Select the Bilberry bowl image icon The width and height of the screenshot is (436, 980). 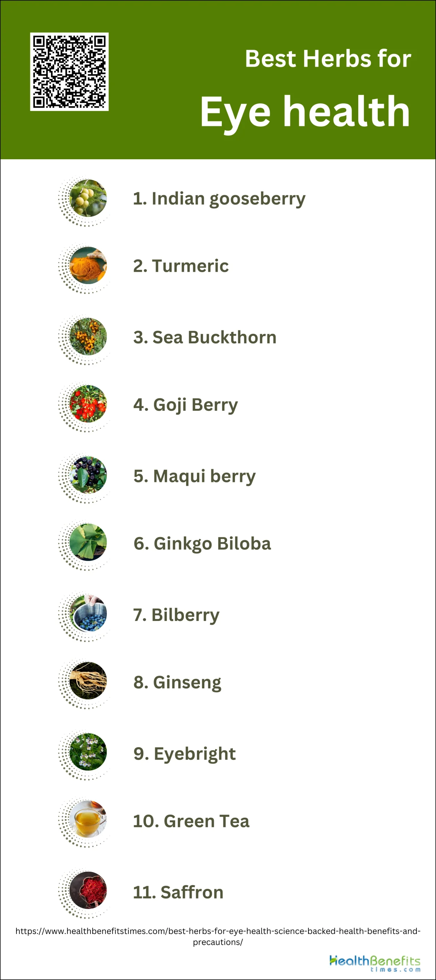[88, 614]
